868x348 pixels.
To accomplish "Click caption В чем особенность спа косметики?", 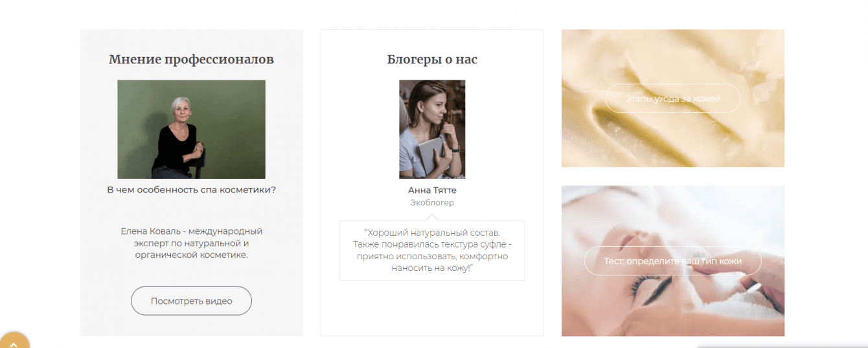I will pos(191,190).
